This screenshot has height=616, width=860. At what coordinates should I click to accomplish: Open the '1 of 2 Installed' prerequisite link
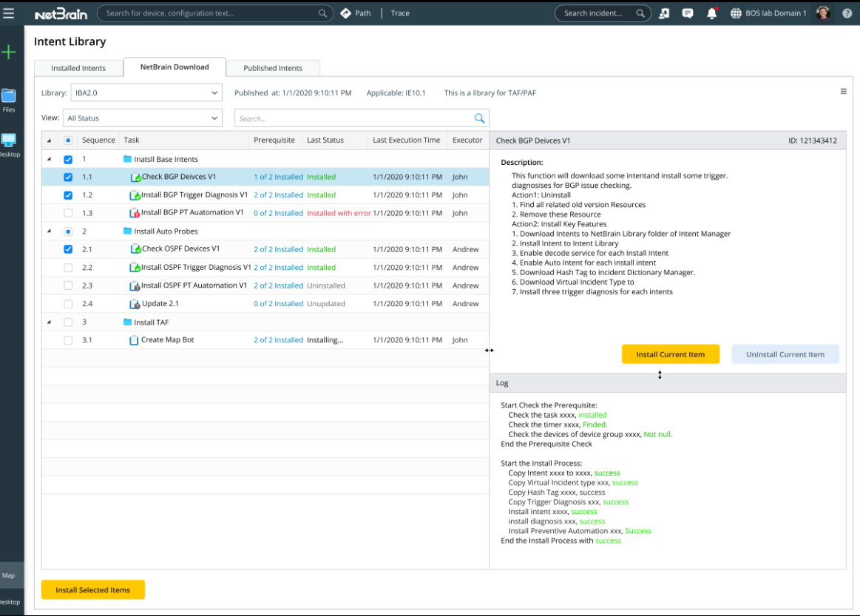point(278,177)
